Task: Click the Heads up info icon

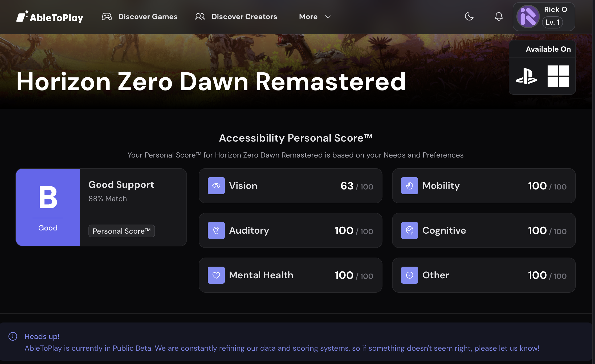Action: click(13, 336)
